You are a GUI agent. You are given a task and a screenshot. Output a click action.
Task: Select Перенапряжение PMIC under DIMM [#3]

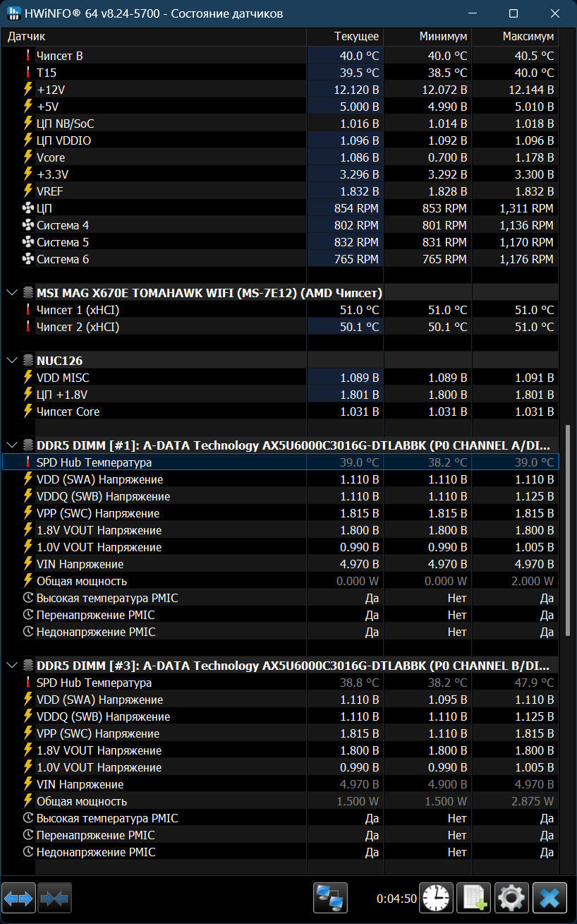tap(281, 835)
